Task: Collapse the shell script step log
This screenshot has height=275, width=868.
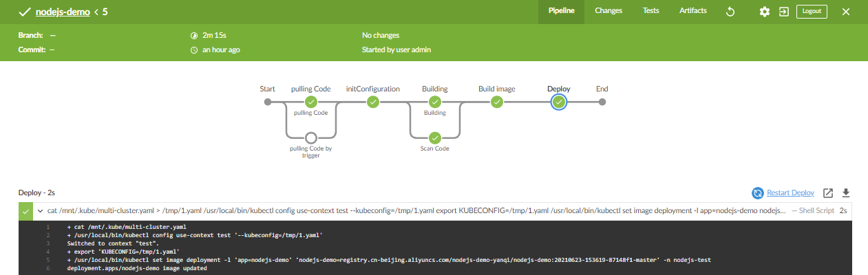Action: pos(25,211)
